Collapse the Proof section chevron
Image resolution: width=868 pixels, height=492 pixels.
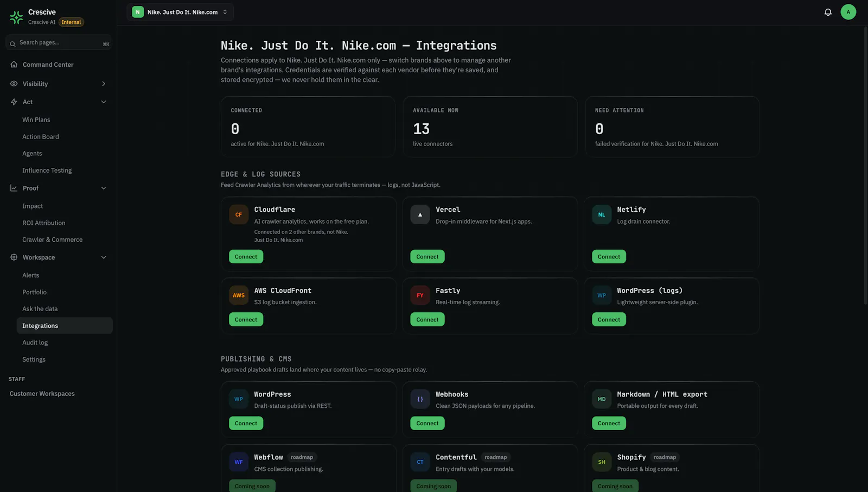tap(104, 188)
